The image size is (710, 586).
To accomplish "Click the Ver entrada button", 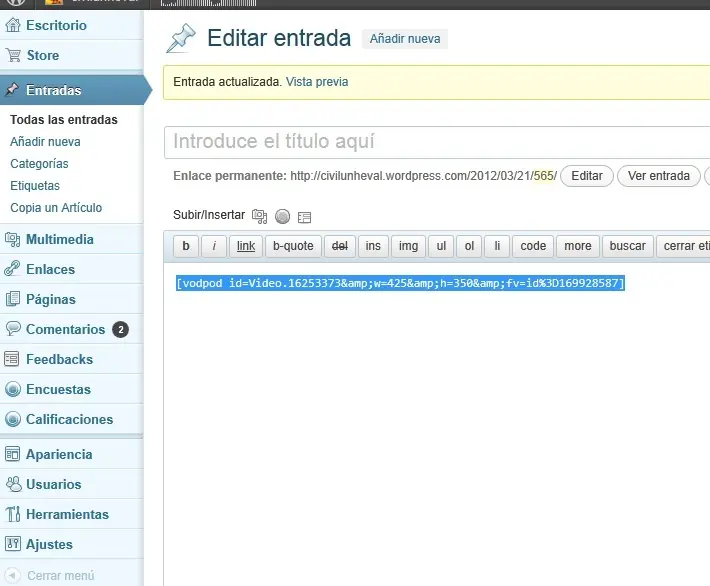I will (x=659, y=176).
